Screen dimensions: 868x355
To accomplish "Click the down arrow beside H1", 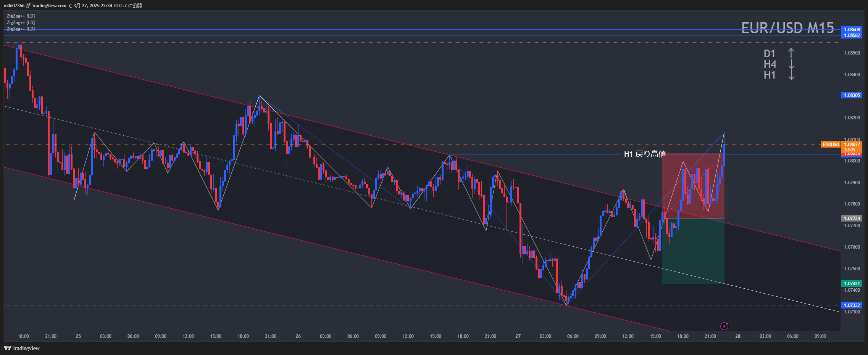I will point(791,75).
